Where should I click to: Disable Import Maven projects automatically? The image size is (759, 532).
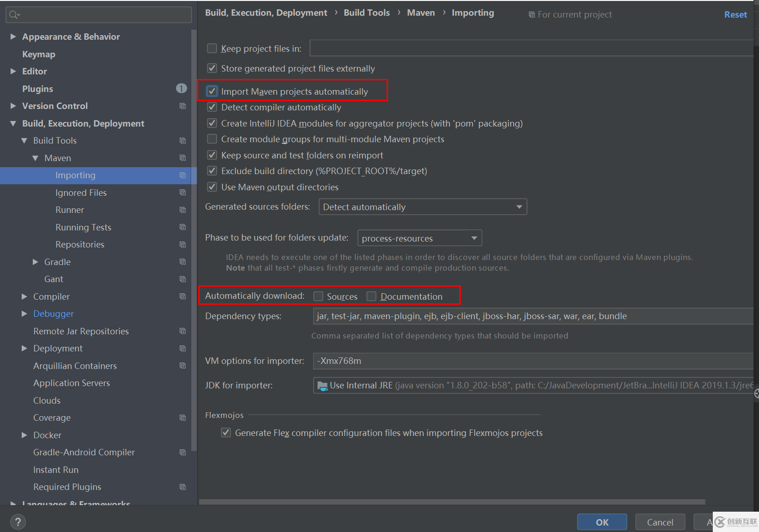click(212, 91)
